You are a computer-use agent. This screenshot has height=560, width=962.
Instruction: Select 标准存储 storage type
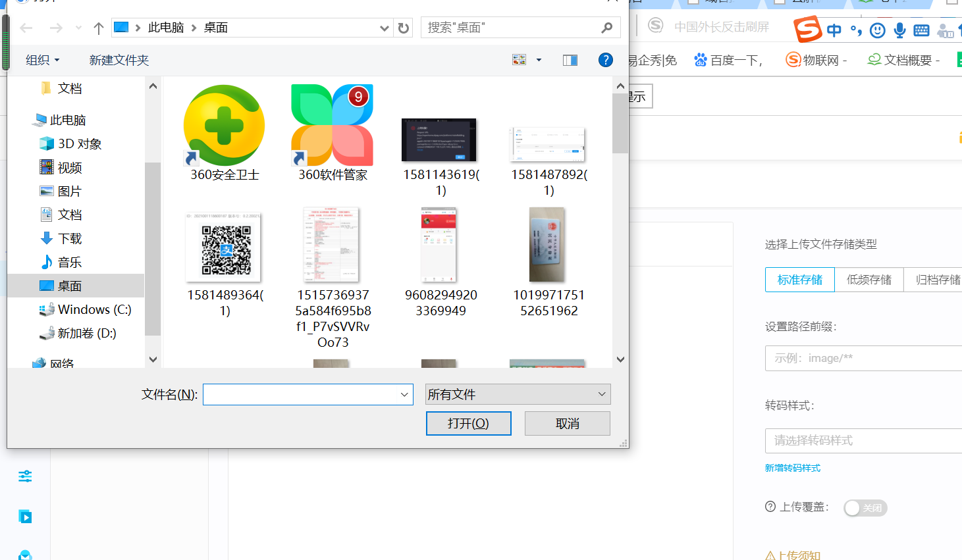[800, 280]
